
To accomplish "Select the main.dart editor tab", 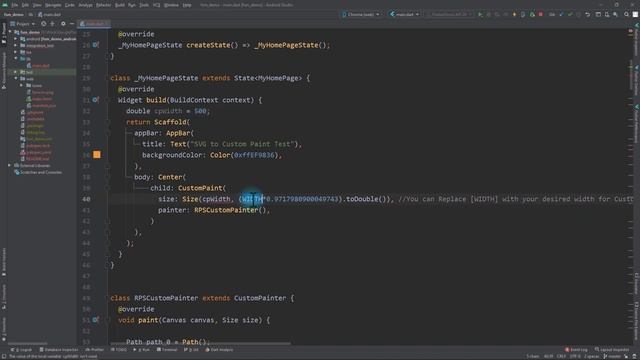I will (x=94, y=24).
